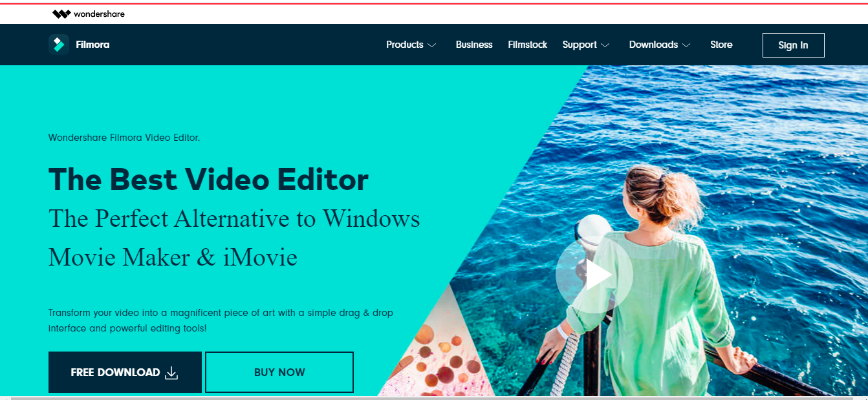The image size is (868, 400).
Task: Open the Filmstock menu item
Action: coord(527,45)
